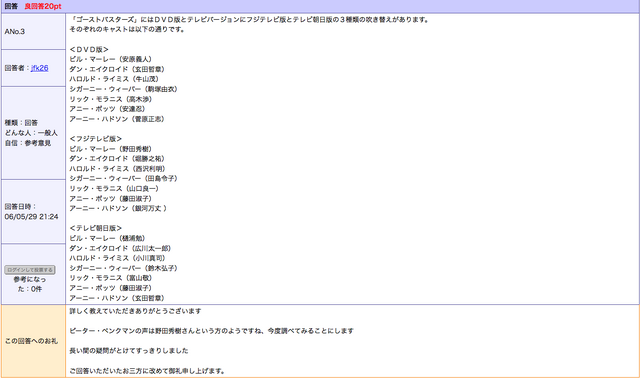This screenshot has height=379, width=640.
Task: Click アニー・ポッツ(藤田淑子) under フジテレビ版
Action: (111, 199)
